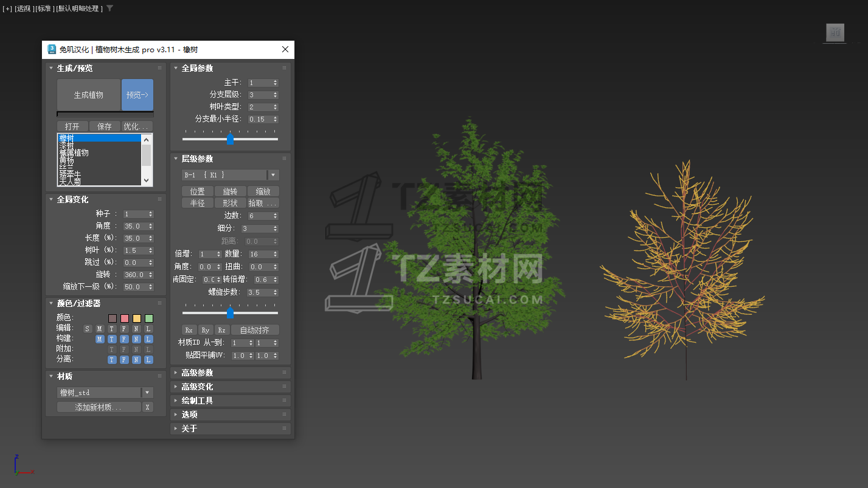
Task: Expand the 选项 rollout
Action: point(231,414)
